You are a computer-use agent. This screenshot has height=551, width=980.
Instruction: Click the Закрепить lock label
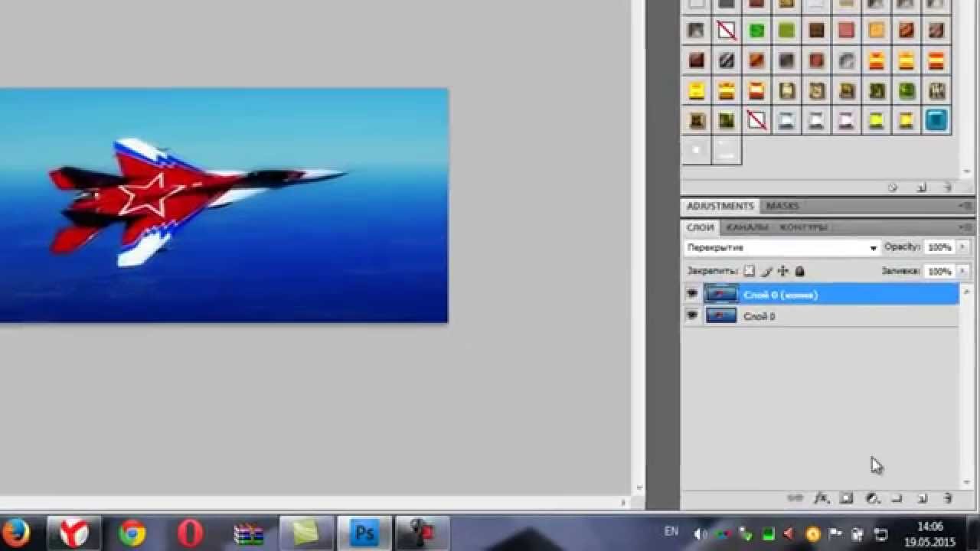coord(712,271)
